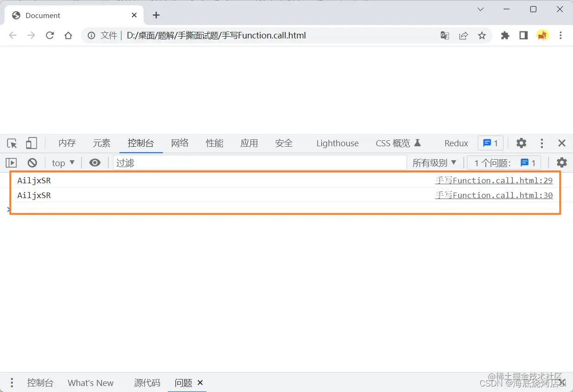
Task: Open the CSS 概览 tab
Action: [x=398, y=143]
